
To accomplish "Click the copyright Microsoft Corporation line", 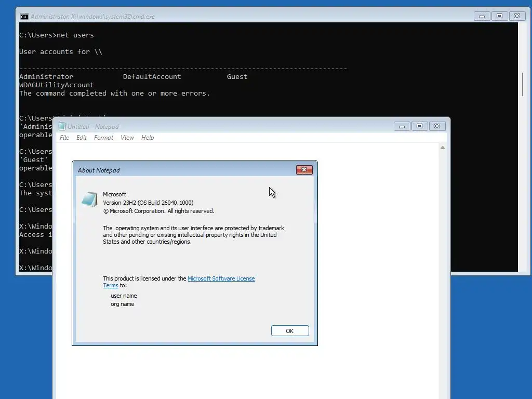I will click(159, 211).
